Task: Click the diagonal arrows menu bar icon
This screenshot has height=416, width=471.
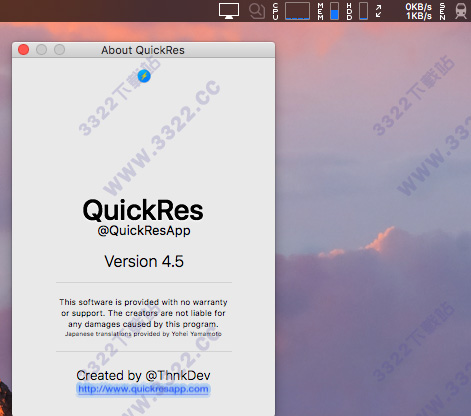Action: pos(379,11)
